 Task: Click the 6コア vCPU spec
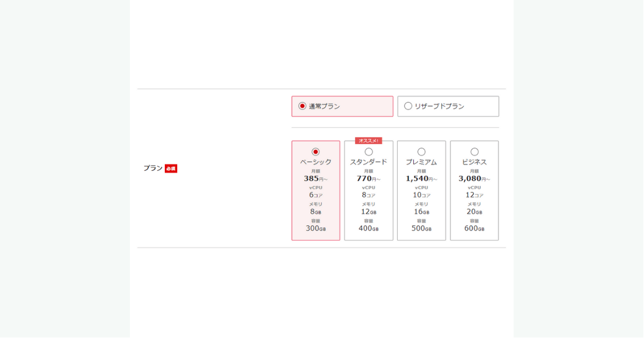pos(316,195)
